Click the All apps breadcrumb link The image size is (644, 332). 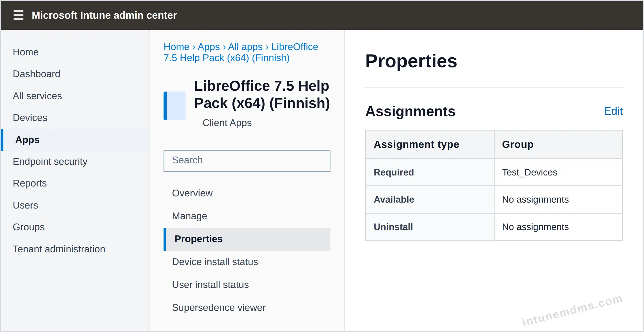pyautogui.click(x=245, y=47)
